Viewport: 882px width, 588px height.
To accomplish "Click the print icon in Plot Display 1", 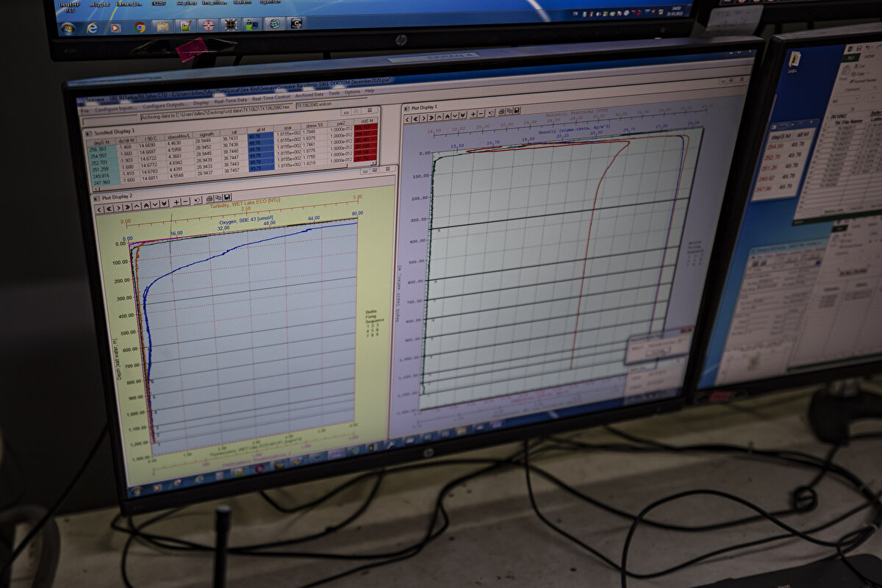I will [x=501, y=112].
